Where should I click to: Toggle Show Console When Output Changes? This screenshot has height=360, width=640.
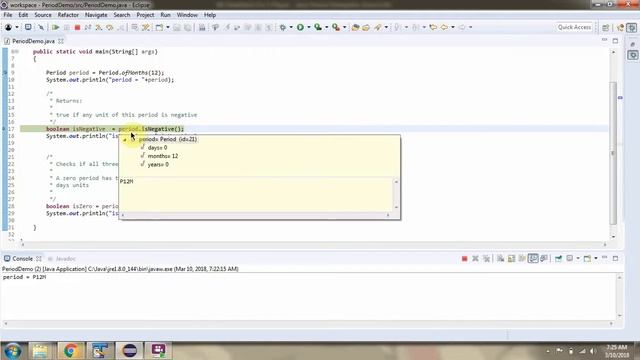[533, 258]
